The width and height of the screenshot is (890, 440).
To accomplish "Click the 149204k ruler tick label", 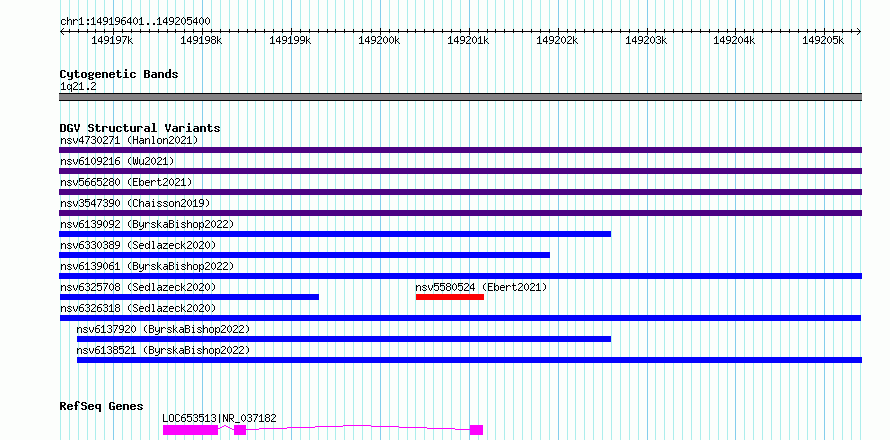I will coord(735,40).
